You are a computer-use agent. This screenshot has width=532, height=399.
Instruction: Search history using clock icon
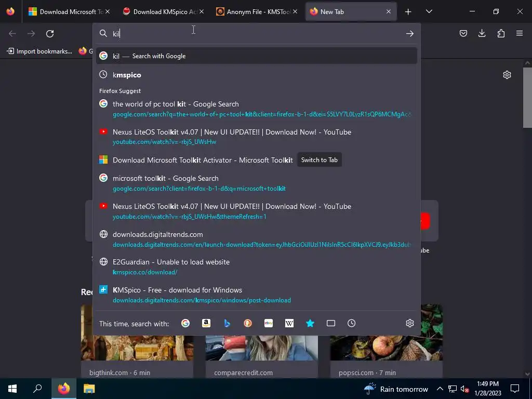tap(352, 323)
